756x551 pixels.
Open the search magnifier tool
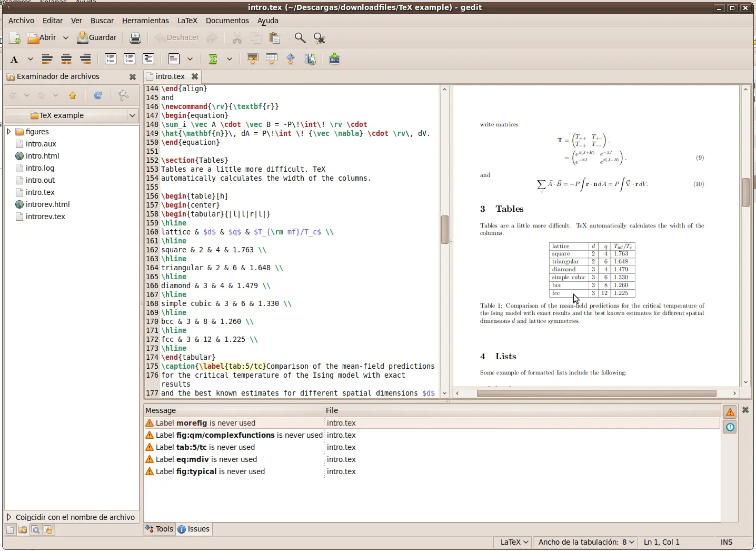[x=300, y=38]
